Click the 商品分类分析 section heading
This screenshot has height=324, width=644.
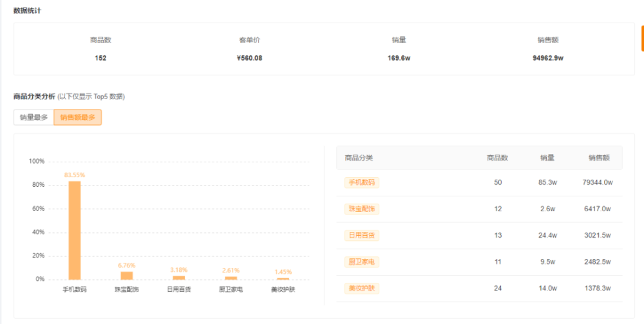click(34, 97)
